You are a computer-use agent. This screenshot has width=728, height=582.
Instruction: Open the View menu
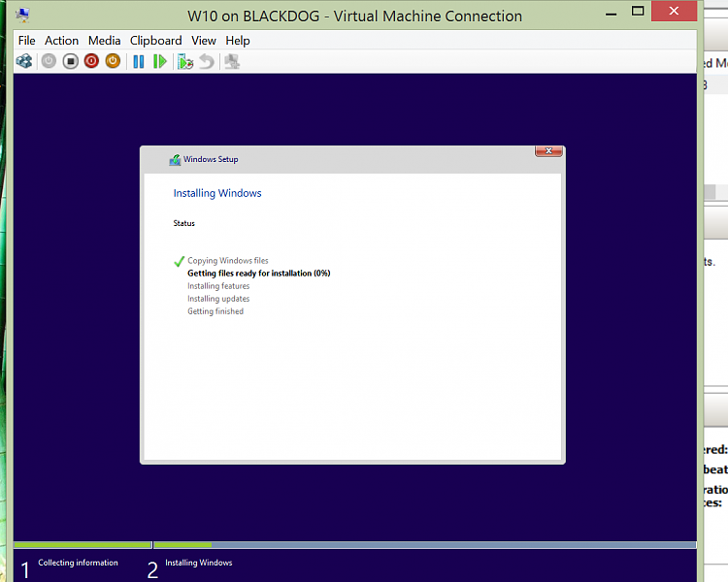204,41
